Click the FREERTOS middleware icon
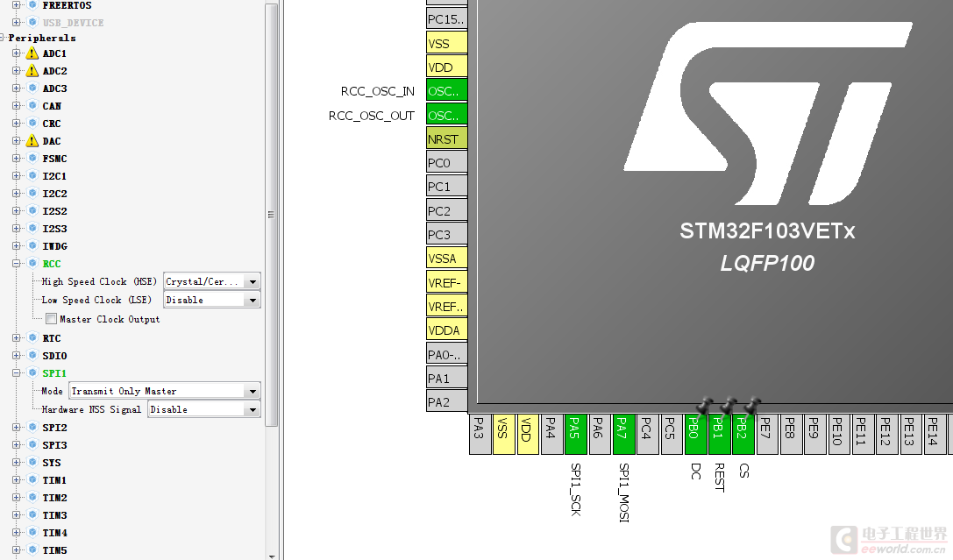The width and height of the screenshot is (953, 560). [32, 5]
